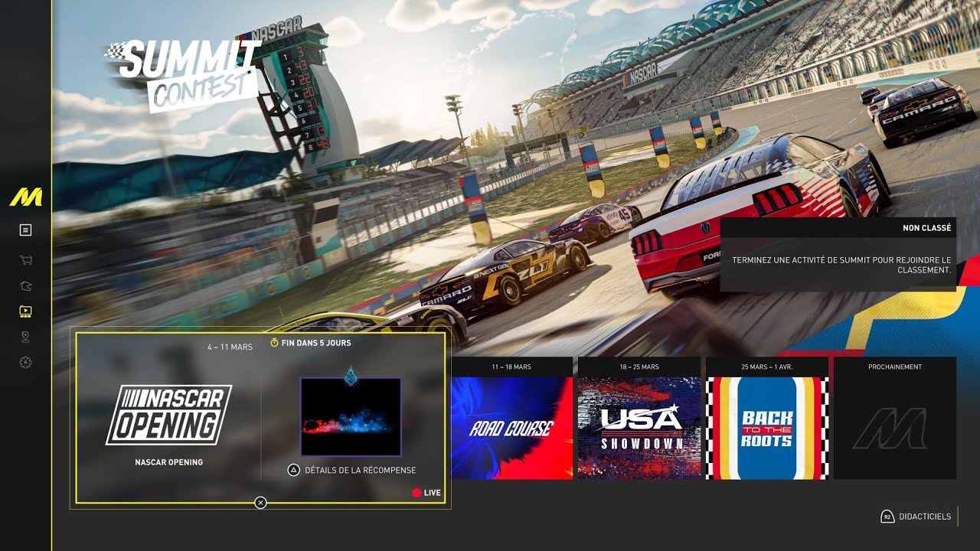This screenshot has height=551, width=980.
Task: Click the X button icon below the NASCAR Opening card
Action: [x=260, y=503]
